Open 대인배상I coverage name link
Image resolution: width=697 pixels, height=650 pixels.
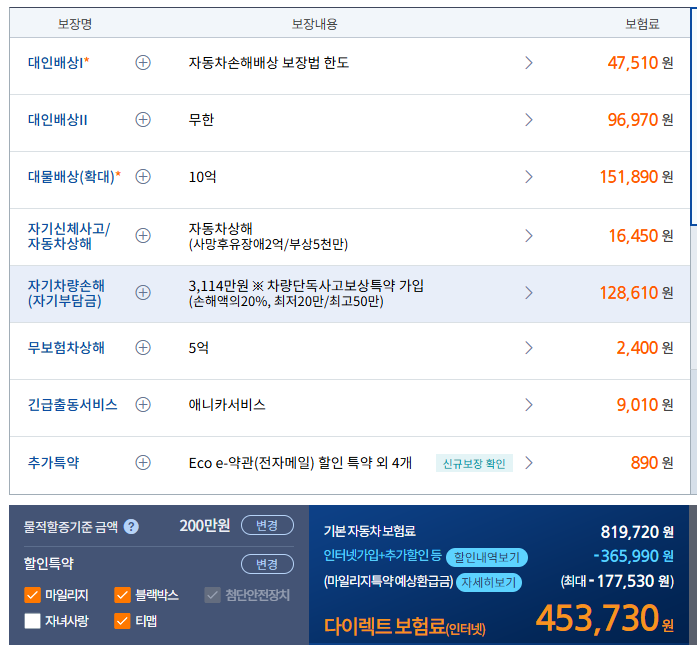pyautogui.click(x=58, y=63)
